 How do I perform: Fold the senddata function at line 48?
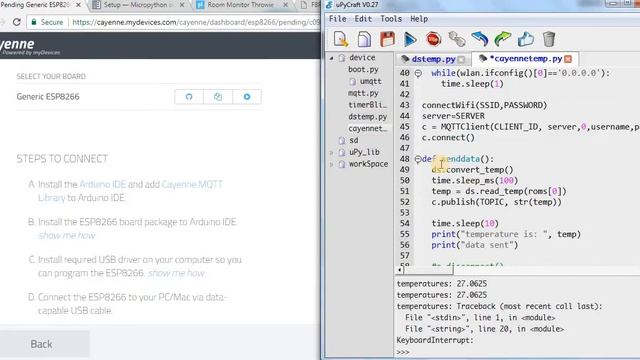(418, 159)
